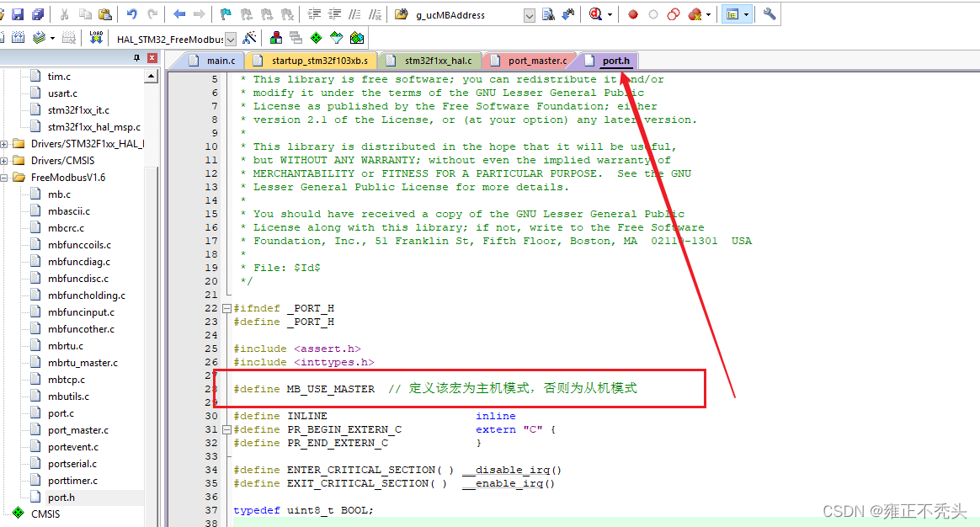The height and width of the screenshot is (527, 980).
Task: Insert a breakpoint with the red dot
Action: coord(633,14)
